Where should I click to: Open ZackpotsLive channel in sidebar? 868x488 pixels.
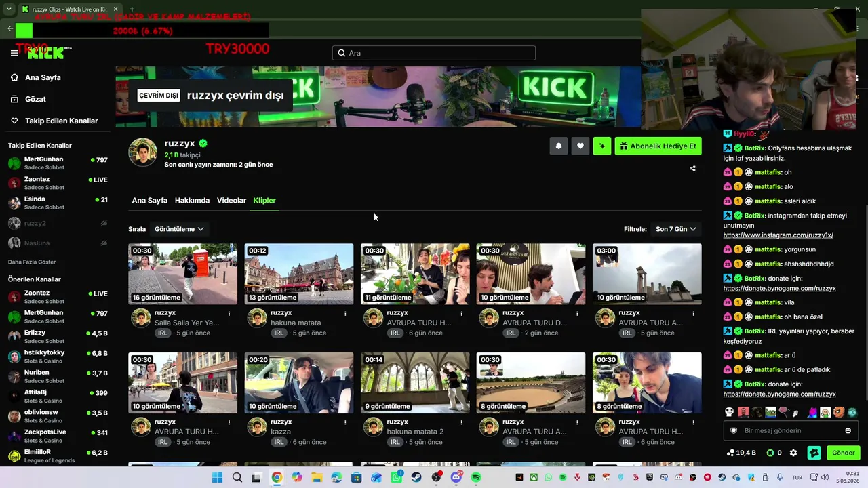point(58,436)
